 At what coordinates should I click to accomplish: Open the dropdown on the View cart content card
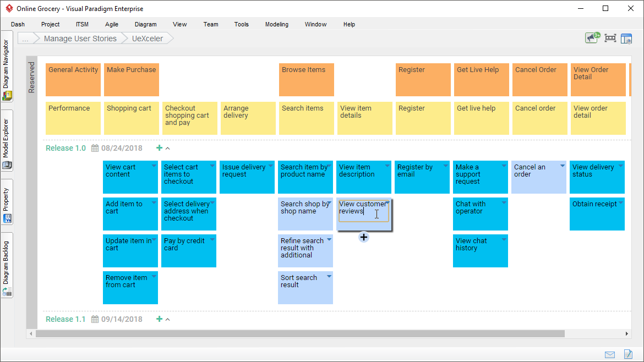pyautogui.click(x=154, y=164)
